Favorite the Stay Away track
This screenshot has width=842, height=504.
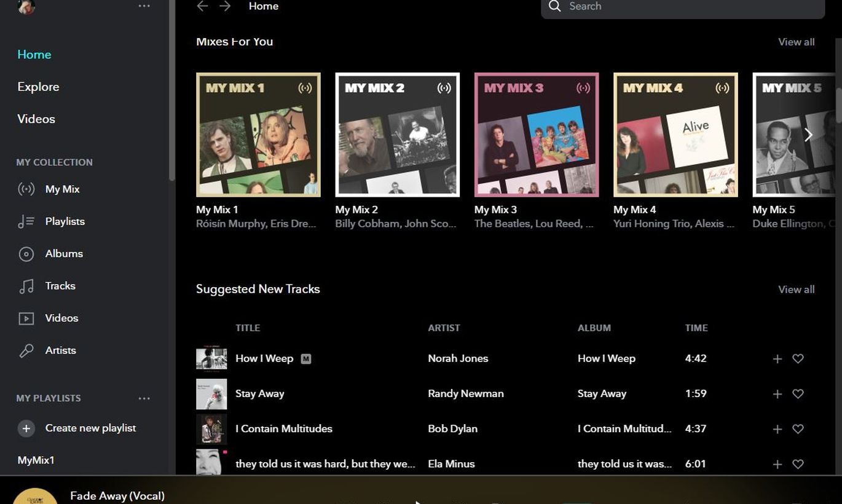(798, 393)
